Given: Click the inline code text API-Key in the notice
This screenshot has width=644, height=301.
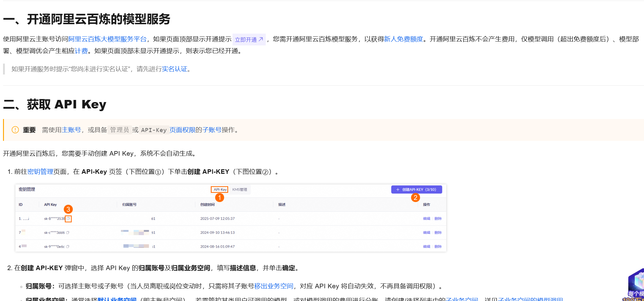Looking at the screenshot, I should point(154,130).
